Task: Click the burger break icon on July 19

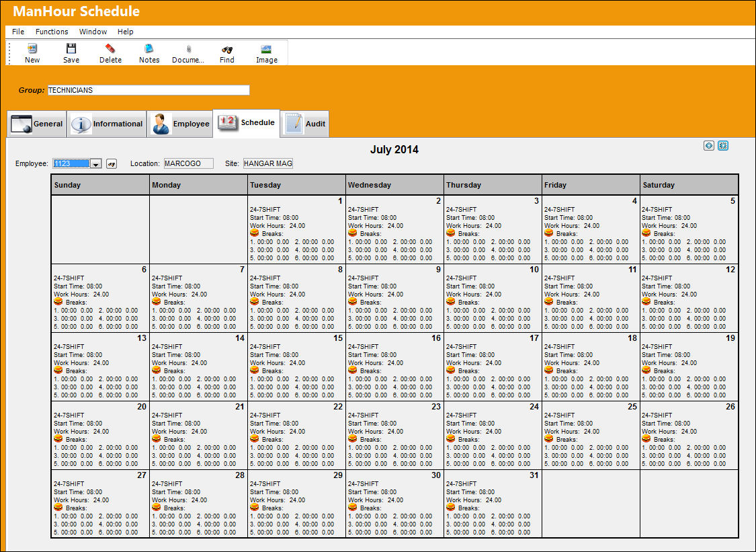Action: point(646,370)
